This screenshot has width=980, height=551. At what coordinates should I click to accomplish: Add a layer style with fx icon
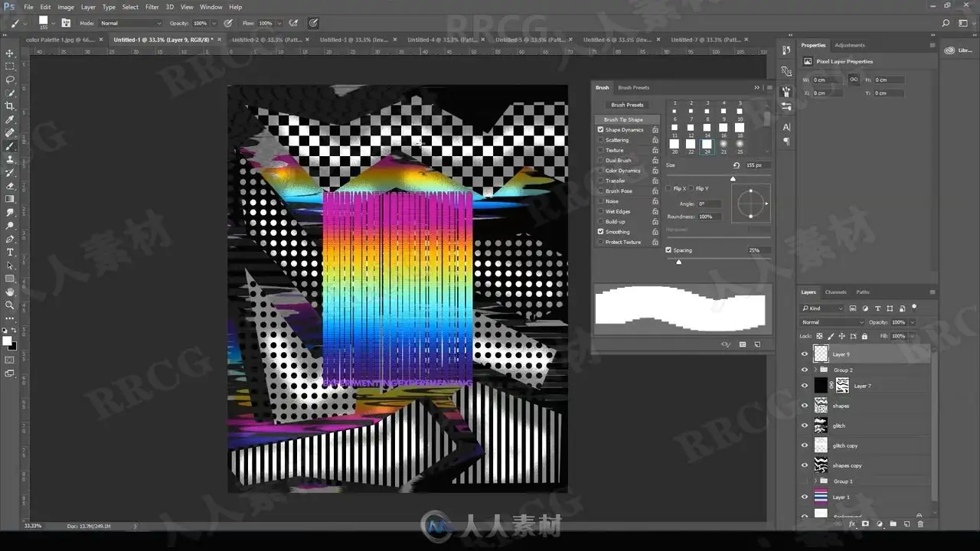[851, 524]
